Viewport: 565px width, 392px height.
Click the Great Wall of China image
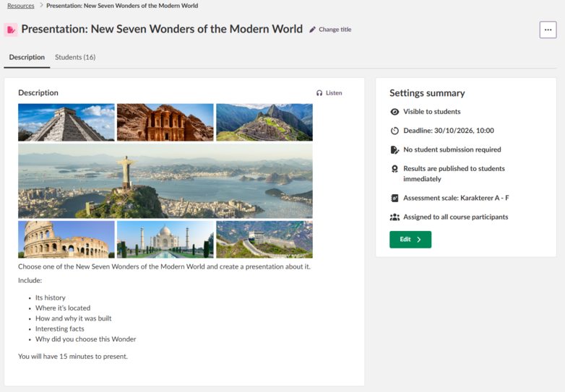point(264,240)
